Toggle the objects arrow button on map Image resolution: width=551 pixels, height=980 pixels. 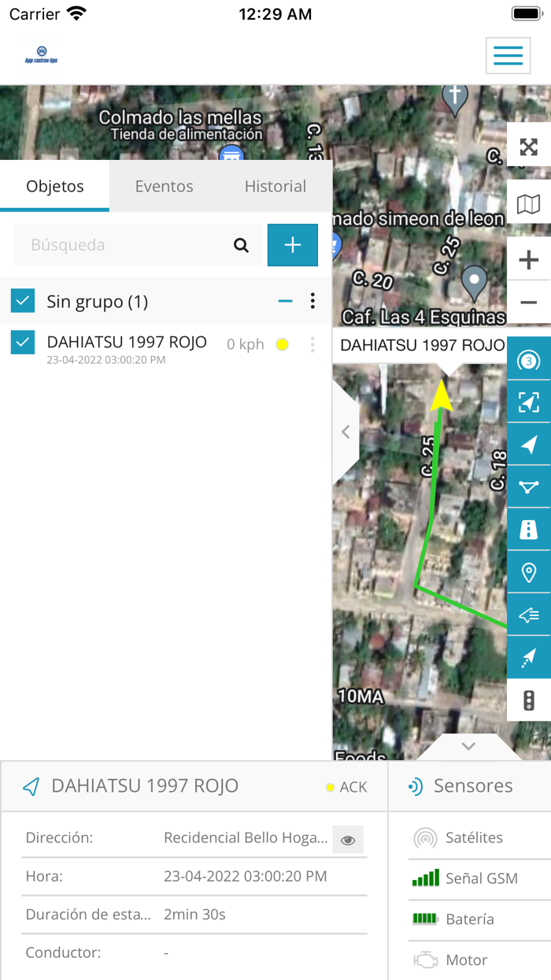tap(529, 444)
